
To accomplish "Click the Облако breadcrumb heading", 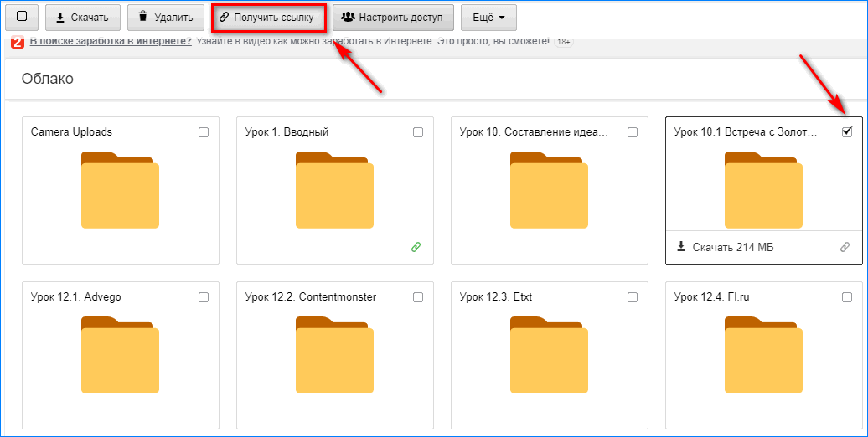I will (48, 79).
